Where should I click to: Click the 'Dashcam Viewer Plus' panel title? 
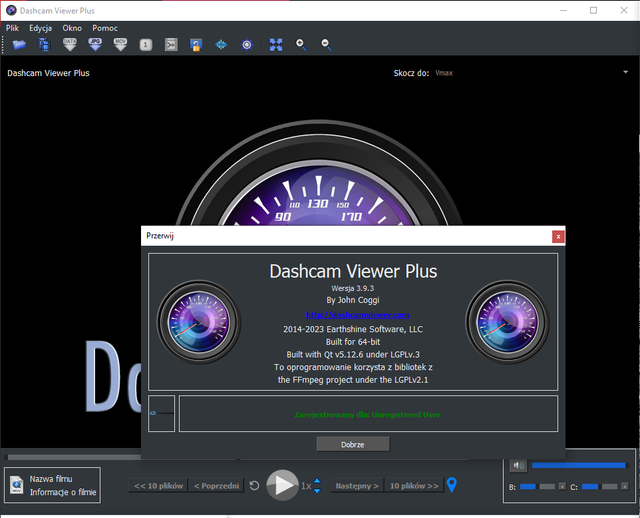(48, 73)
